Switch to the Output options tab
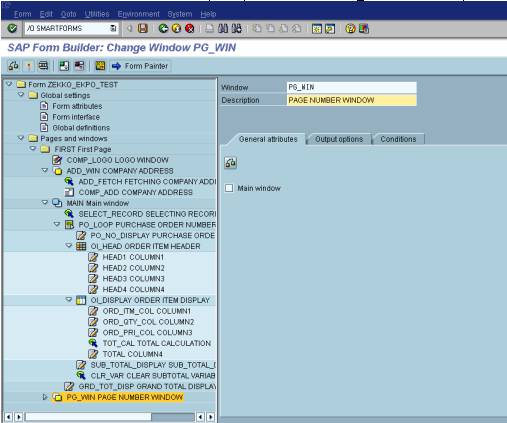Viewport: 507px width, 423px height. [339, 139]
